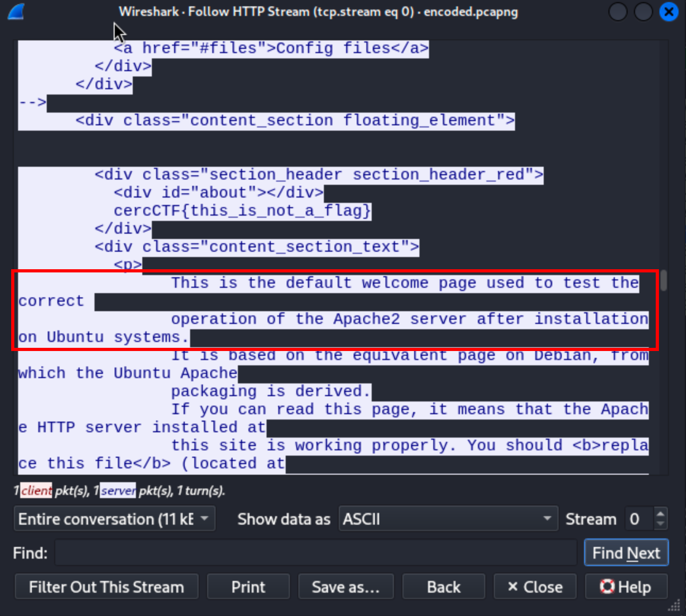
Task: Click the Close button
Action: pyautogui.click(x=535, y=587)
